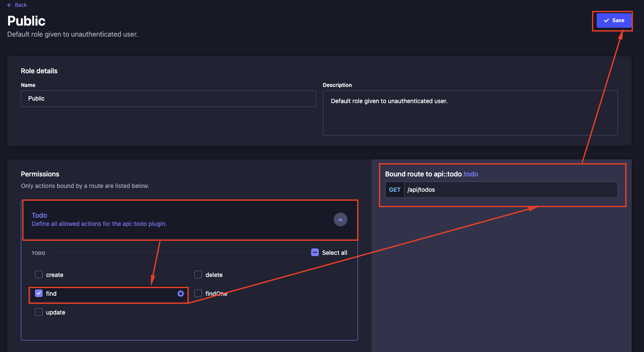
Task: Click the Name input field containing Public
Action: pyautogui.click(x=168, y=98)
